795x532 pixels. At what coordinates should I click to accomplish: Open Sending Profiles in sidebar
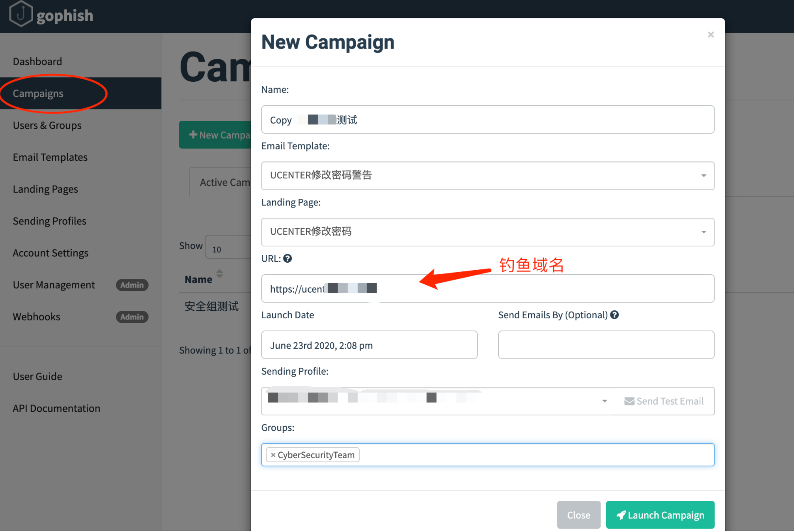click(49, 221)
